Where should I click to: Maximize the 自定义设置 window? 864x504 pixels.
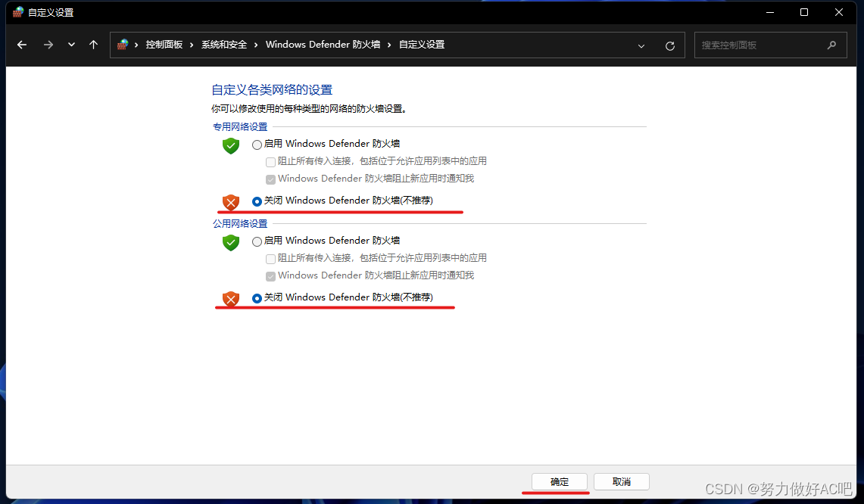(x=804, y=12)
